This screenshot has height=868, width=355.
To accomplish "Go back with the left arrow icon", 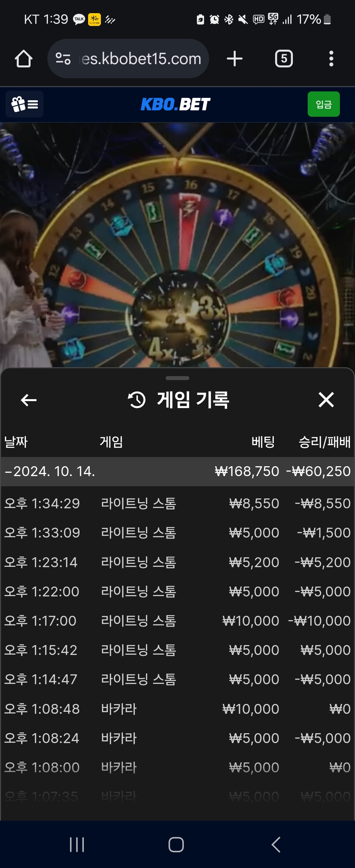I will [29, 400].
